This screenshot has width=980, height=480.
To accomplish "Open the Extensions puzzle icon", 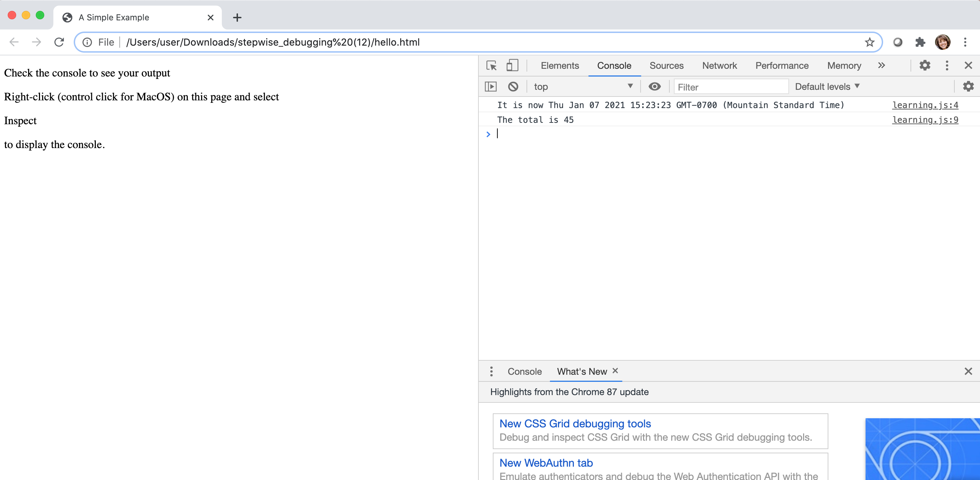I will tap(920, 42).
